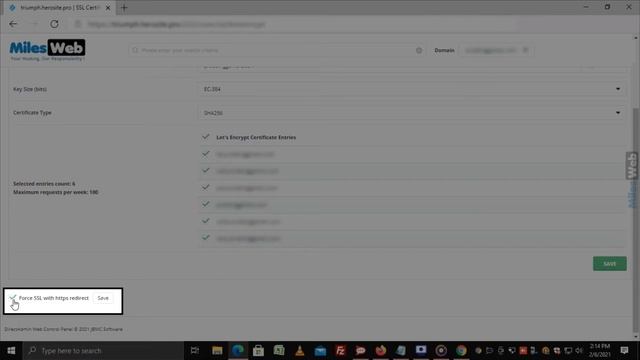The image size is (640, 360).
Task: Switch to Microsoft Edge in the taskbar
Action: [238, 350]
